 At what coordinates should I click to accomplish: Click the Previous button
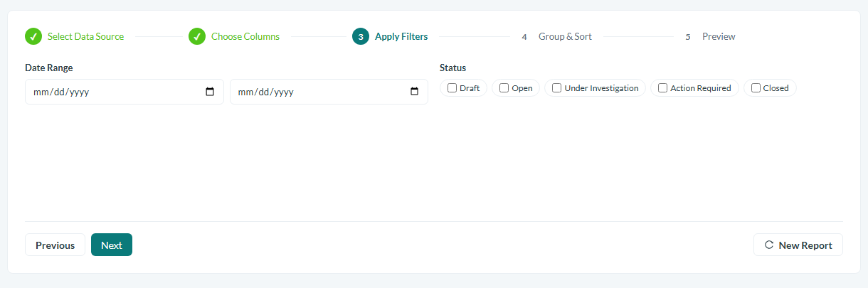pyautogui.click(x=55, y=245)
